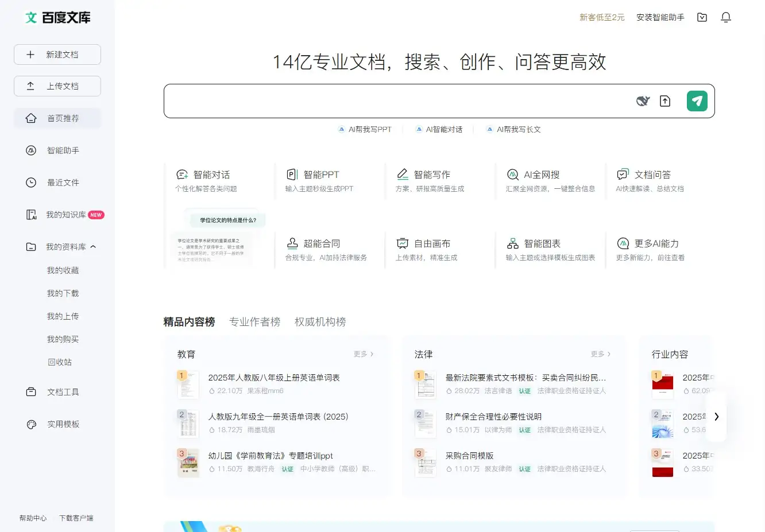Click the right arrow on 行业内容 carousel
The height and width of the screenshot is (532, 765).
click(717, 417)
